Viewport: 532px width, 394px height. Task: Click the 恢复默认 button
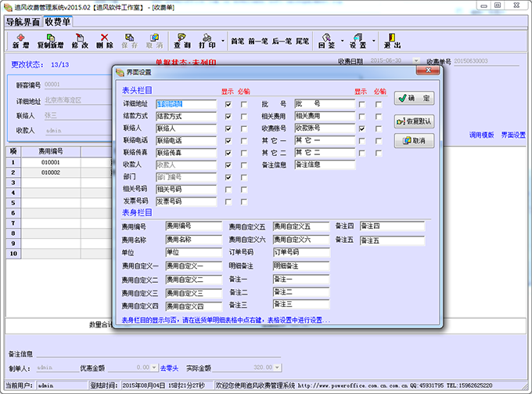[414, 121]
